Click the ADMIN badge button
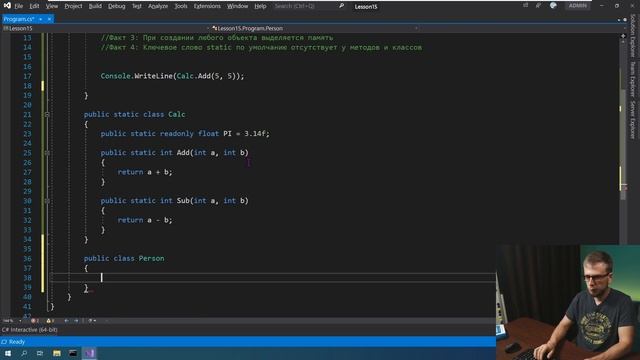Viewport: 640px width, 360px height. coord(578,6)
